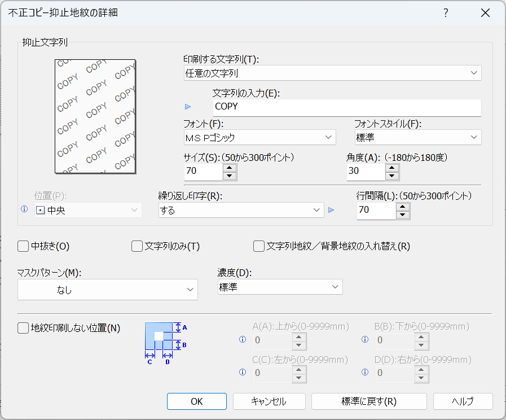The width and height of the screenshot is (506, 420).
Task: Open the 印刷する文字列 dropdown
Action: (332, 73)
